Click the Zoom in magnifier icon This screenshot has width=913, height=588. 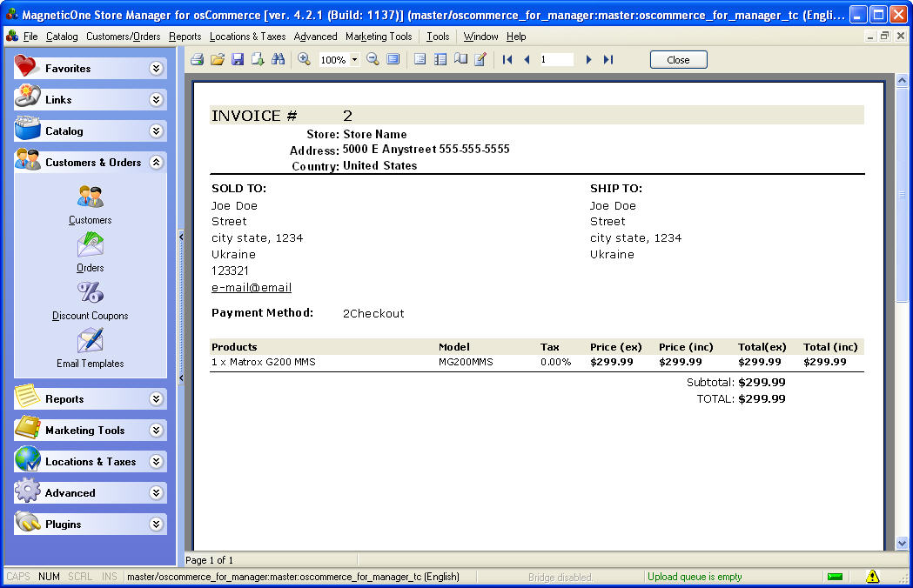click(x=304, y=59)
